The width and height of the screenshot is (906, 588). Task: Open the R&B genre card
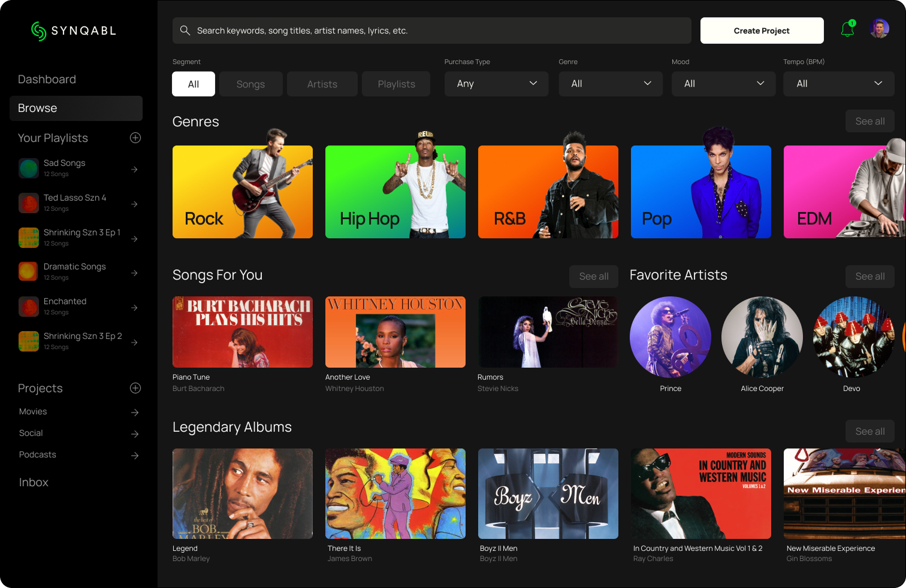point(548,192)
